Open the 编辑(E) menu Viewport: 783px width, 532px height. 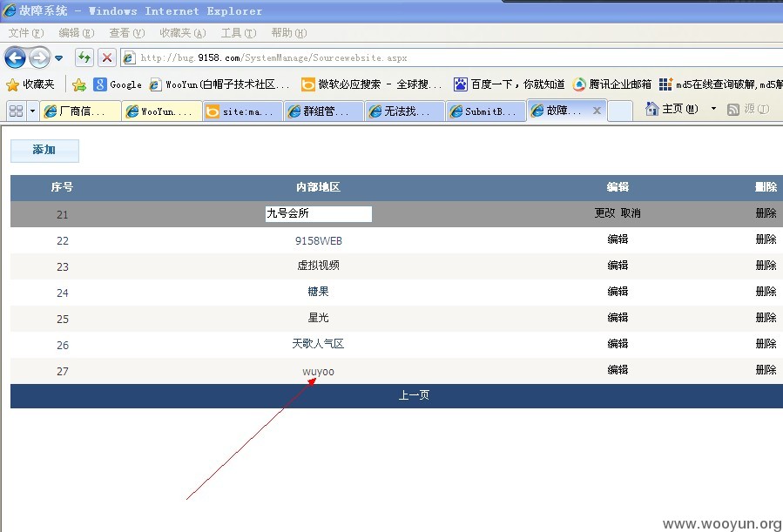coord(77,33)
